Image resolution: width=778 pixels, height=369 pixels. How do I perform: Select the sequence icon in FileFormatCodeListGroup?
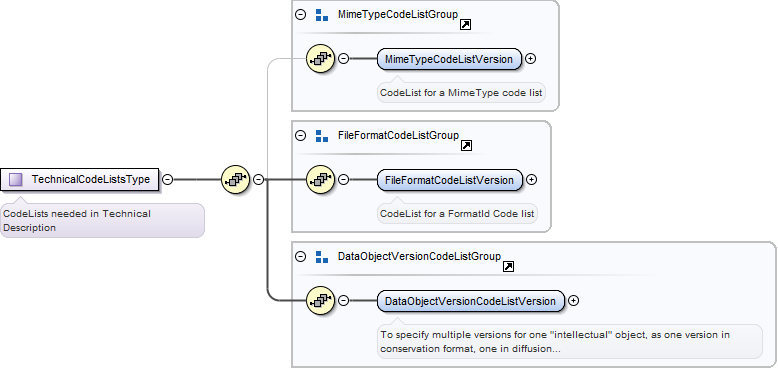coord(321,179)
